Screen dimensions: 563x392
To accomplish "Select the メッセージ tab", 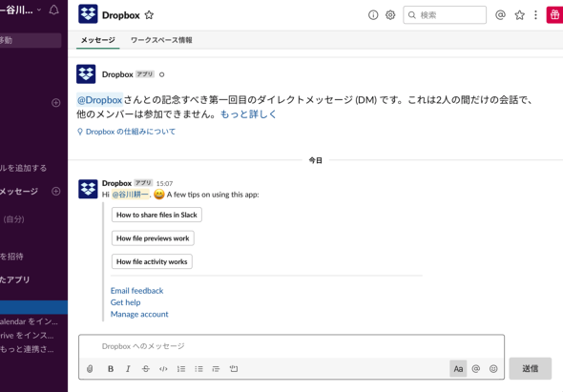I will pos(97,40).
